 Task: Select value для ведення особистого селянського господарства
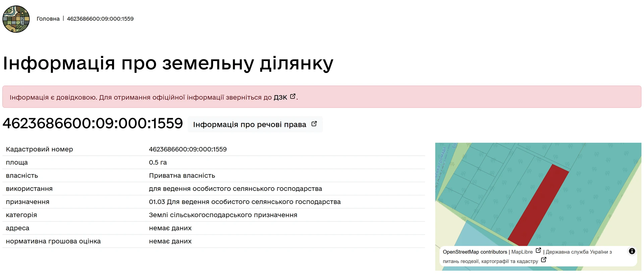click(235, 189)
